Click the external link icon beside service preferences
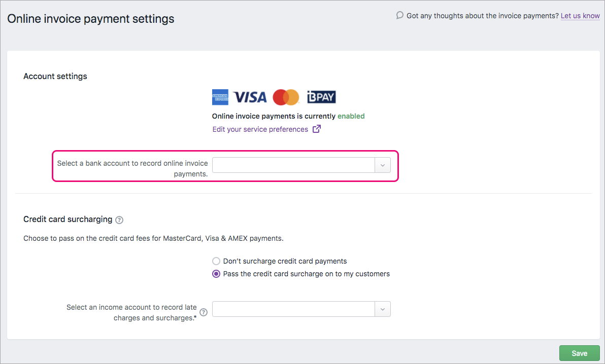605x364 pixels. pos(317,129)
